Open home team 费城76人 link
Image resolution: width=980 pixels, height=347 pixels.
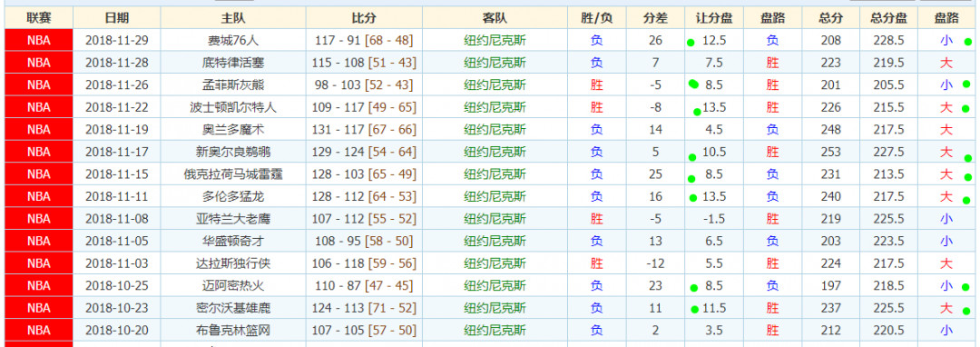[x=233, y=41]
